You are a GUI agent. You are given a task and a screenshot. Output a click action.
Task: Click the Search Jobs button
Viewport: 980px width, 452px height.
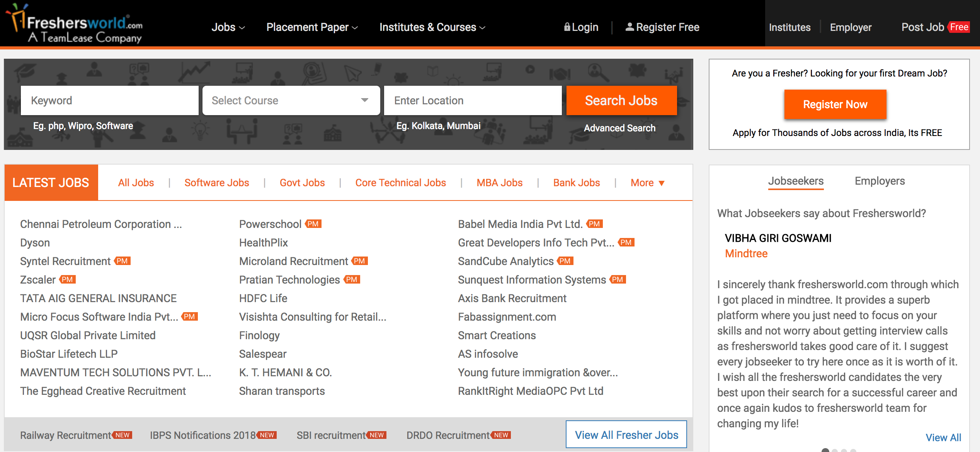point(621,100)
